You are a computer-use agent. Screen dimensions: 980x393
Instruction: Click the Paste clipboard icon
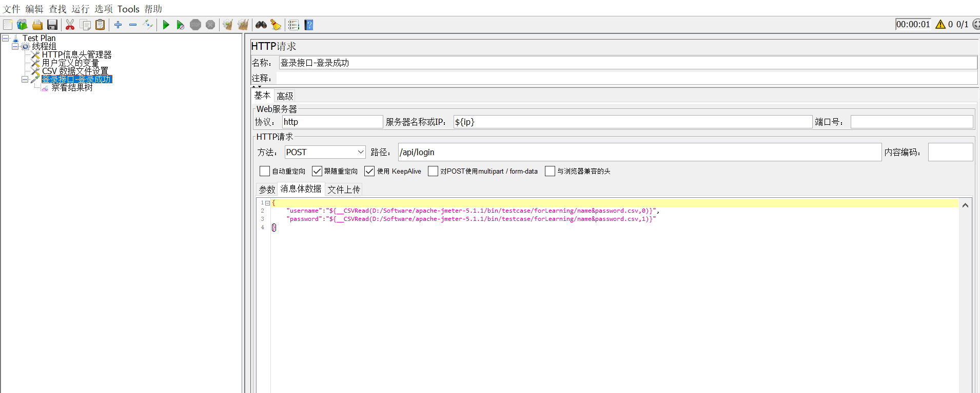pos(101,25)
